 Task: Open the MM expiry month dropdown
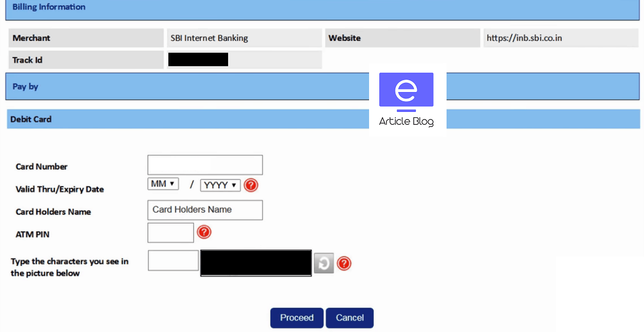tap(163, 184)
